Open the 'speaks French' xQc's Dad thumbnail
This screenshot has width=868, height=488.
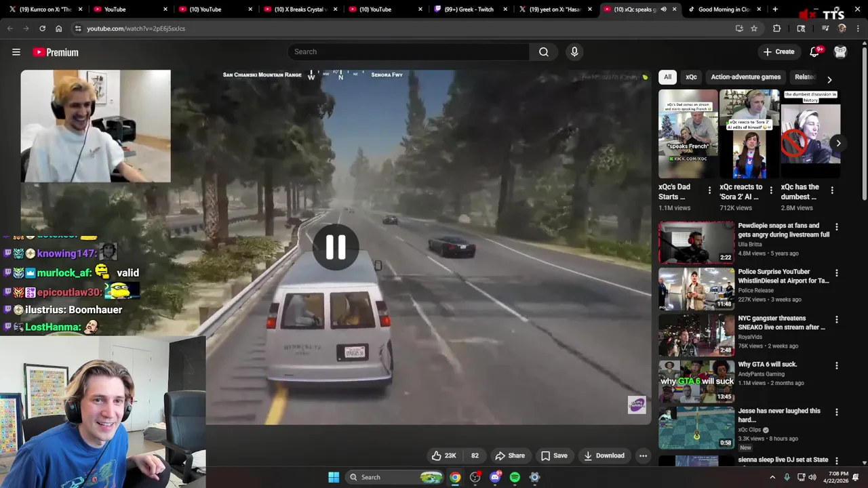tap(688, 134)
